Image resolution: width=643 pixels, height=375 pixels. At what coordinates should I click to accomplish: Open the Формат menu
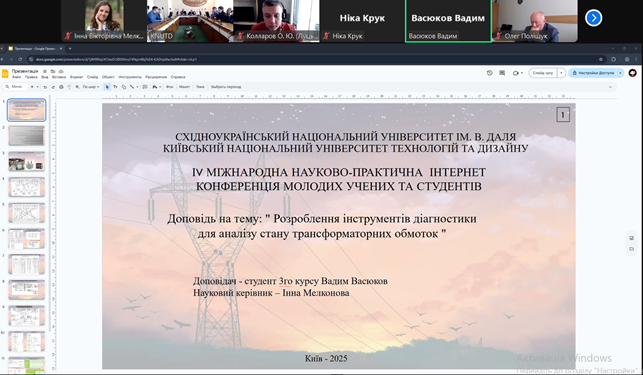76,77
